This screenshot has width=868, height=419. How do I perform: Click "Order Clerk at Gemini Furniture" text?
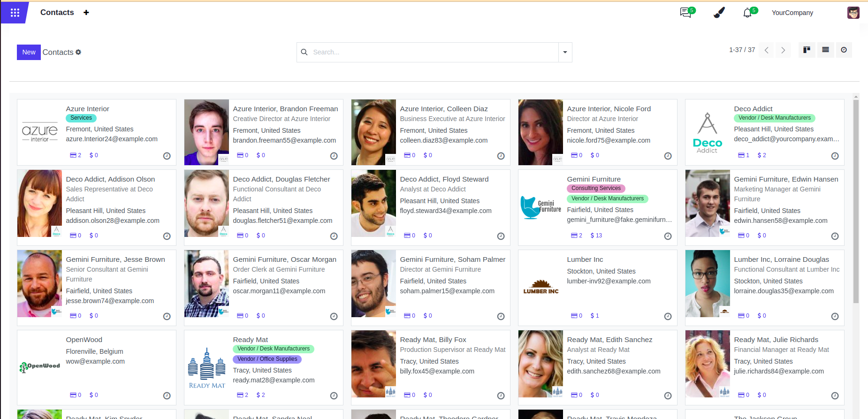pyautogui.click(x=279, y=270)
